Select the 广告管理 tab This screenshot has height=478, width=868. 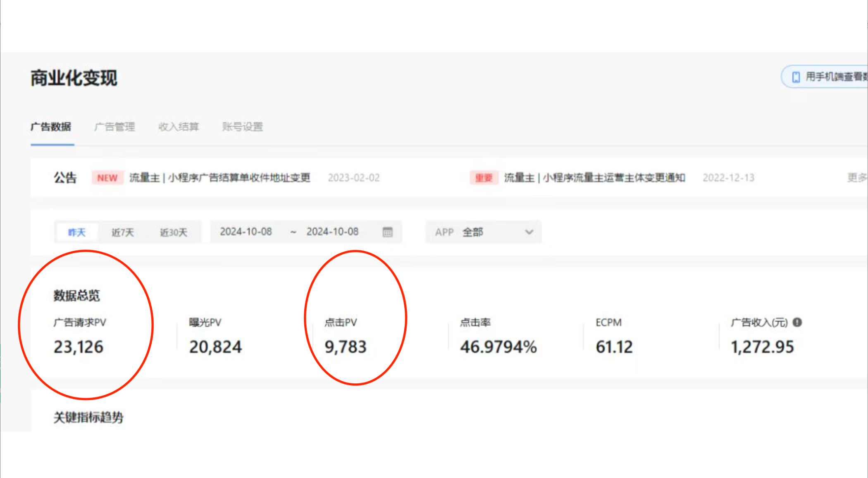115,127
